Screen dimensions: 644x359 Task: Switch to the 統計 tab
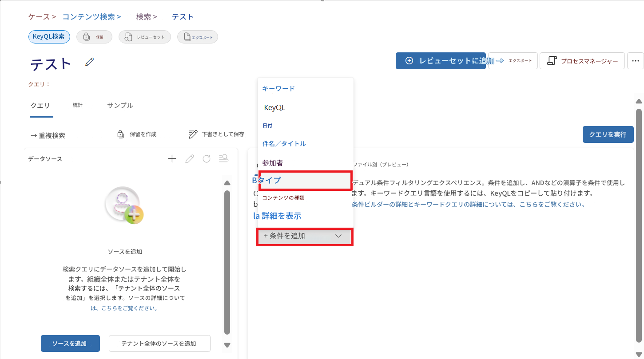pos(78,105)
